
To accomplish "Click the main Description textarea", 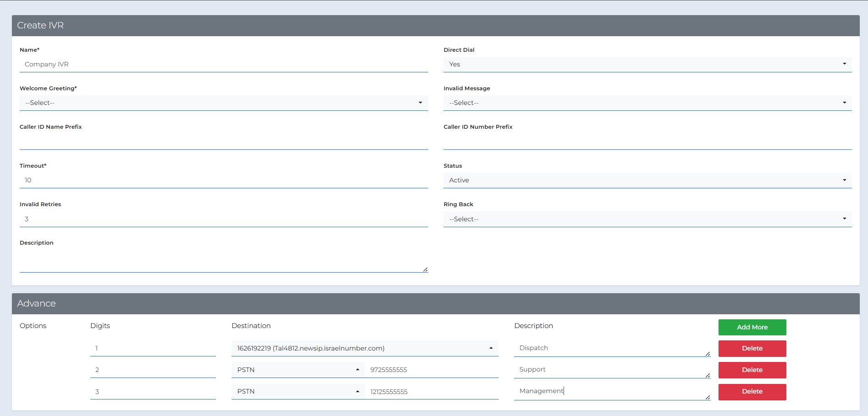I will (224, 261).
